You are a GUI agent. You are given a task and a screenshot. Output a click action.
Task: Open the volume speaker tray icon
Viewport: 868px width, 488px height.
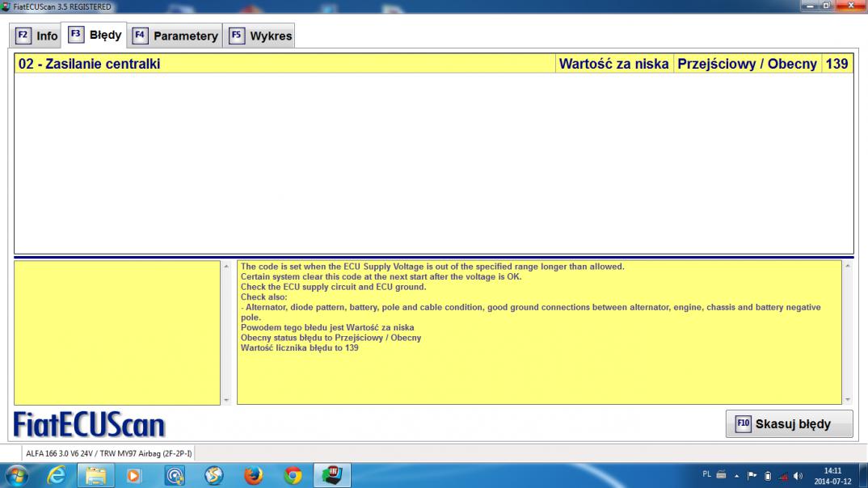pyautogui.click(x=798, y=476)
